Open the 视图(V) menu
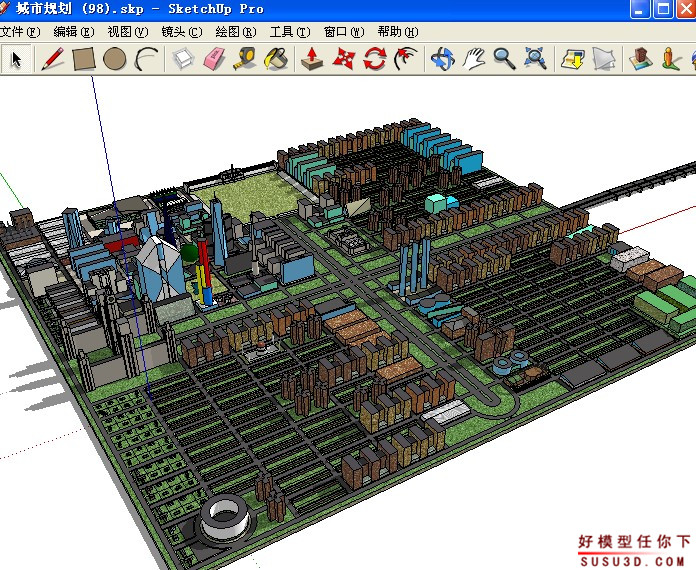Screen dimensions: 696x570 point(128,32)
